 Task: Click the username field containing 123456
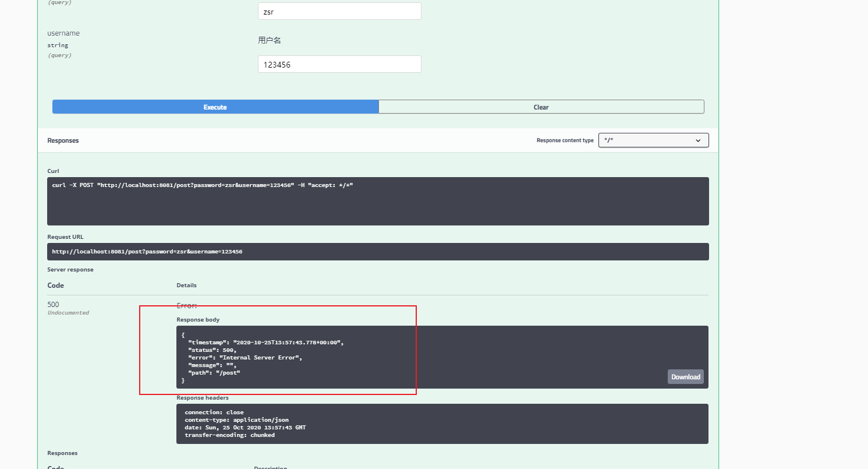point(339,64)
